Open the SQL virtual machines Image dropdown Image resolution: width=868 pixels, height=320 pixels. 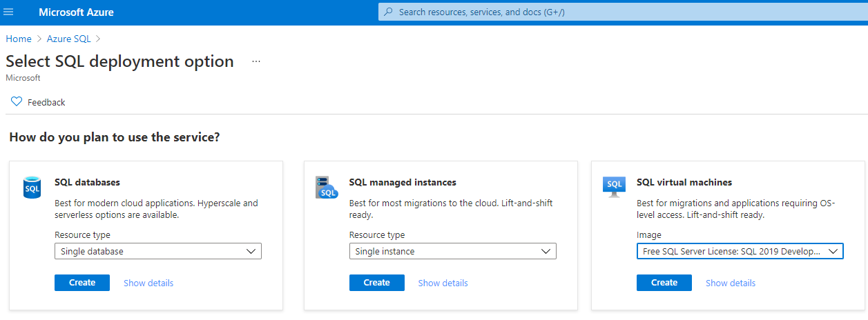(740, 252)
